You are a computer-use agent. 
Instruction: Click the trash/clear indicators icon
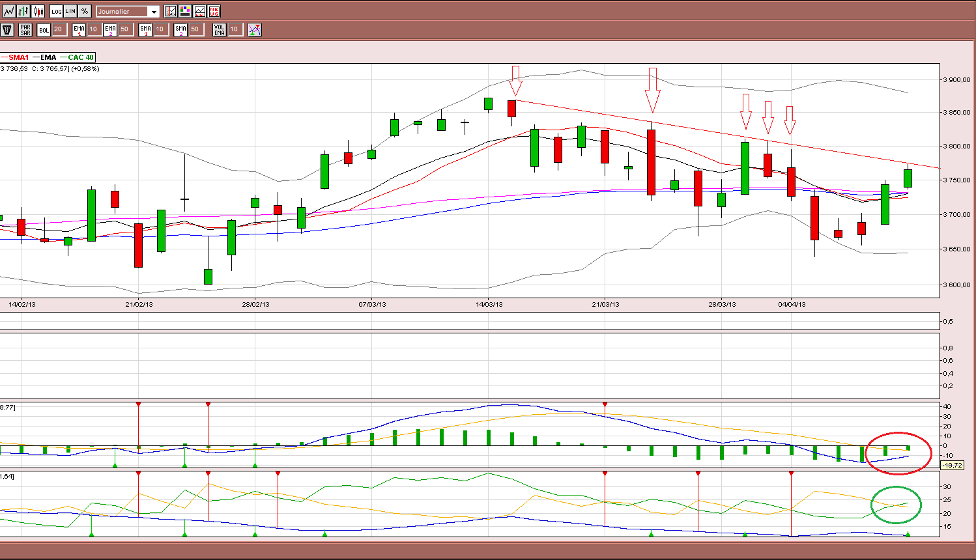(x=7, y=30)
